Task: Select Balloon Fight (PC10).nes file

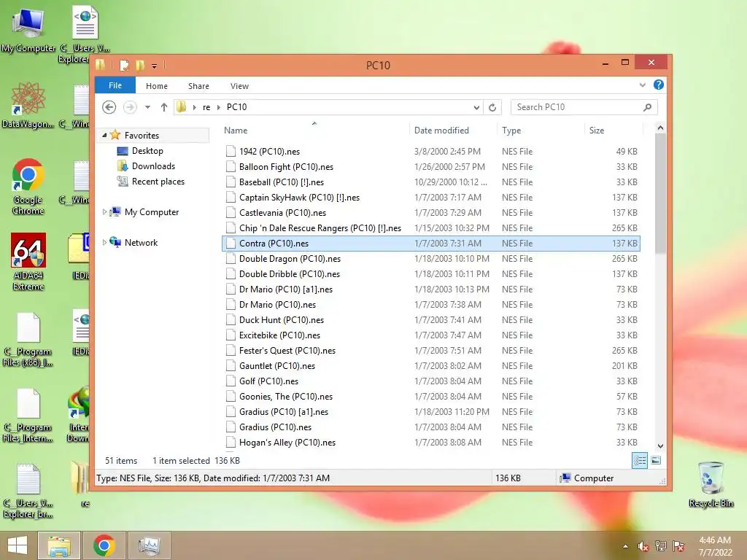Action: [430, 167]
